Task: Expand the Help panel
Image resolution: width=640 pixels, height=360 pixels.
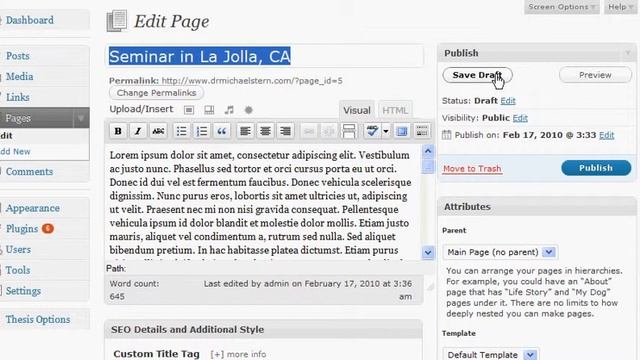Action: tap(620, 7)
